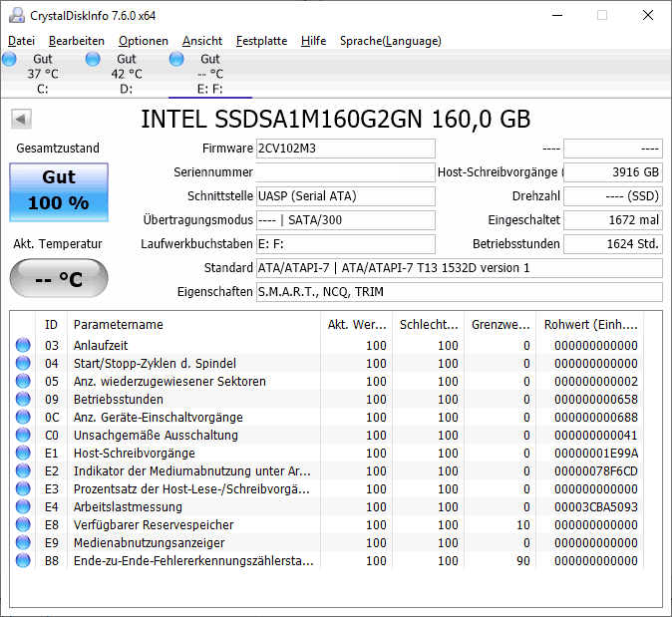Minimize the CrystalDiskInfo window
The height and width of the screenshot is (617, 672).
tap(557, 15)
